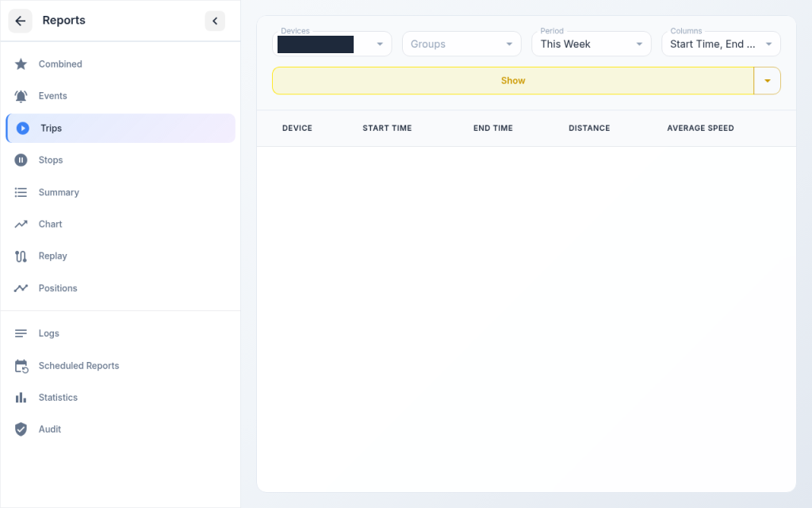Screen dimensions: 812x508
Task: Click the DISTANCE column header
Action: coord(589,128)
